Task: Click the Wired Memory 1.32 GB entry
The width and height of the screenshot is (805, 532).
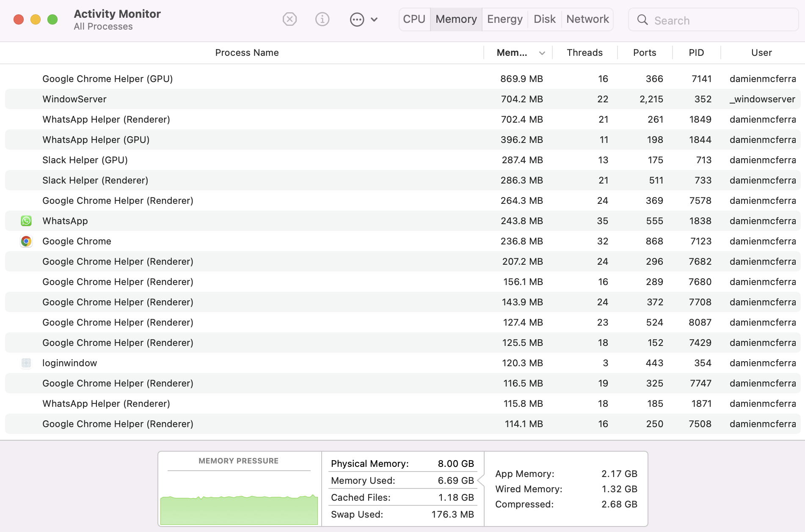Action: click(x=566, y=489)
